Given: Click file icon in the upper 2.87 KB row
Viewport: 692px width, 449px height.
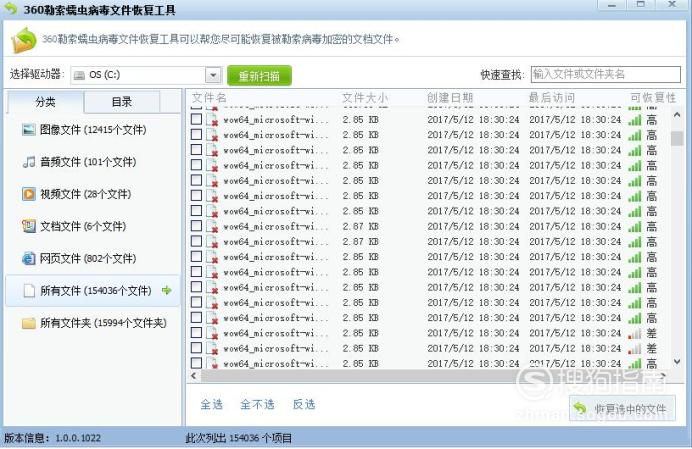Looking at the screenshot, I should (212, 226).
